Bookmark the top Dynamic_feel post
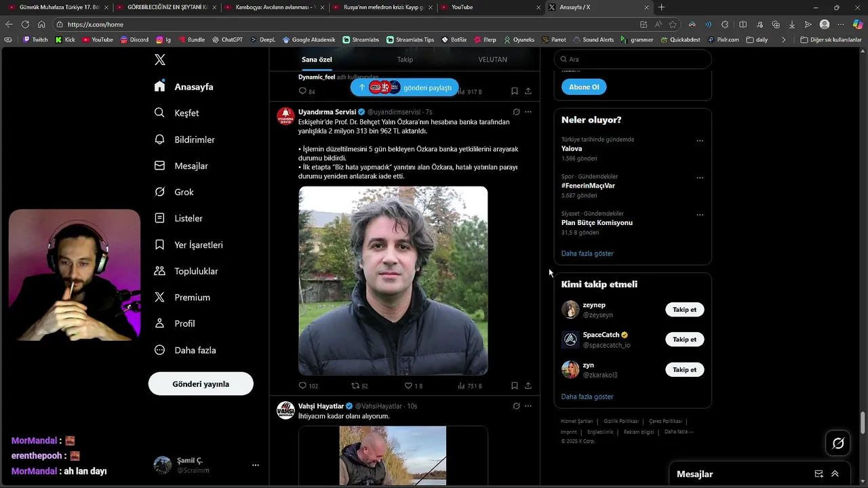The image size is (868, 488). (x=515, y=91)
